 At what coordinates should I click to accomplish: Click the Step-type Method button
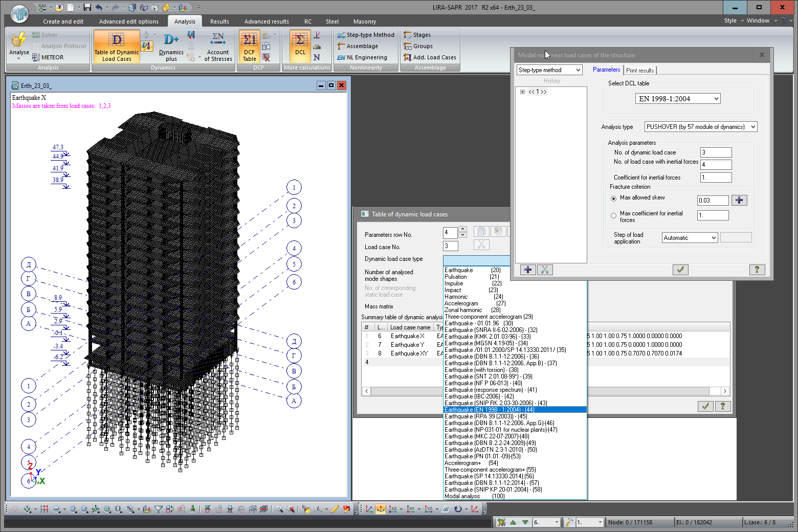(366, 35)
